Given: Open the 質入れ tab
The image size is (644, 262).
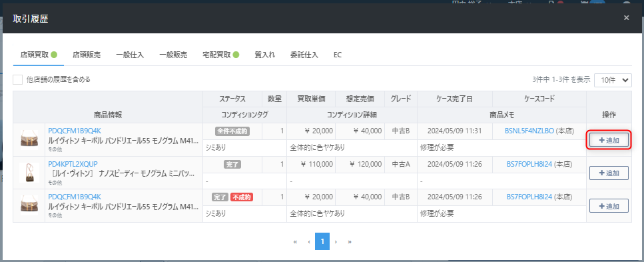Looking at the screenshot, I should [265, 55].
